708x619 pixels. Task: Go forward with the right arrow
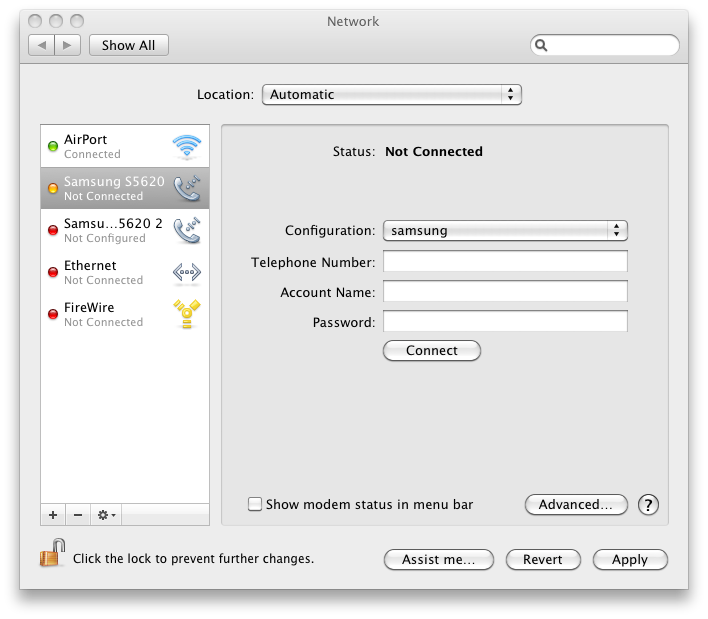[x=67, y=45]
